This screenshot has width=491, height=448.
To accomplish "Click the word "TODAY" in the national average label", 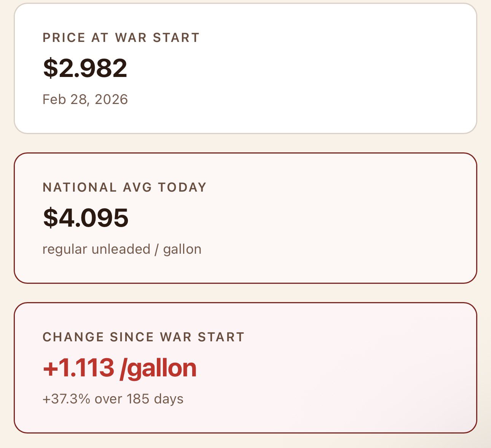I will (182, 187).
